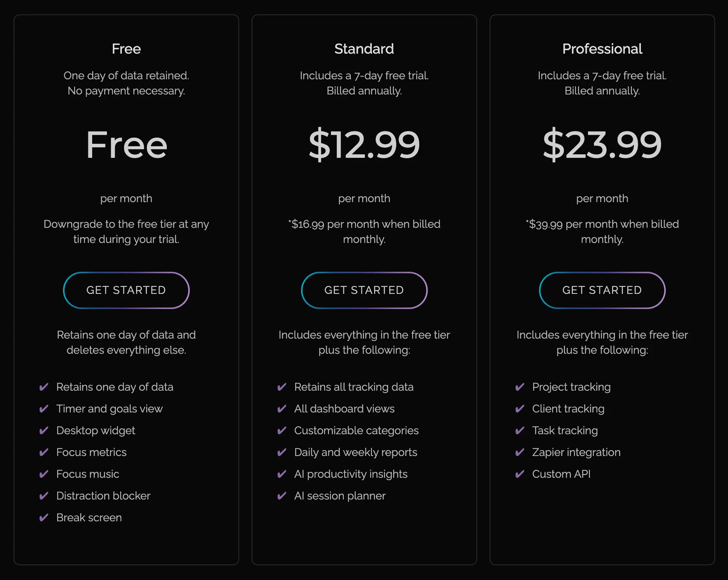Click the $12.99 price text
728x580 pixels.
click(x=364, y=145)
